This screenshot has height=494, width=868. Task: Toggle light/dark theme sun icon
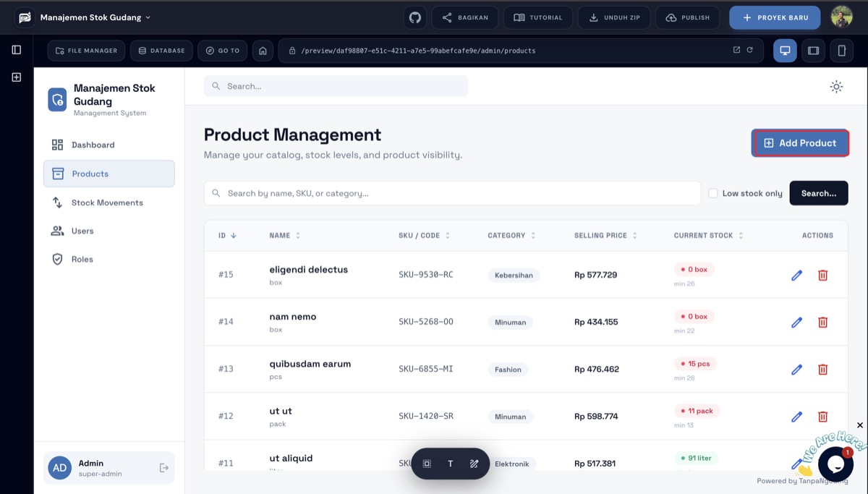(836, 87)
